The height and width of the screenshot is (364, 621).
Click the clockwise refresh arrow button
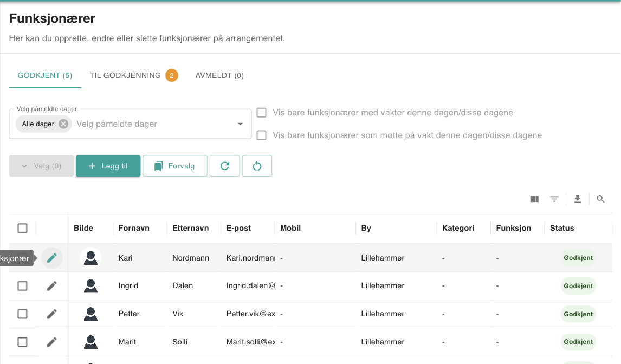pos(224,166)
